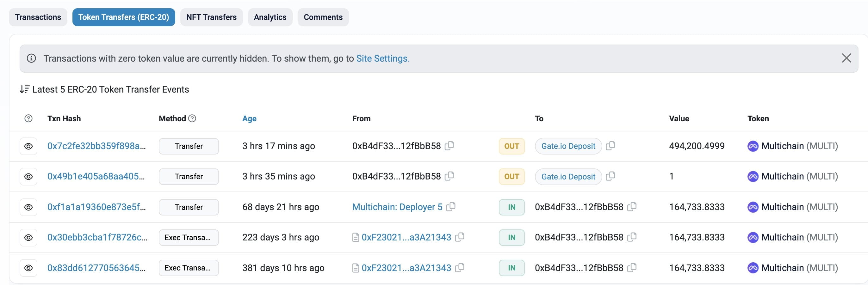Click help icon left of Txn Hash
This screenshot has height=285, width=868.
(x=29, y=118)
